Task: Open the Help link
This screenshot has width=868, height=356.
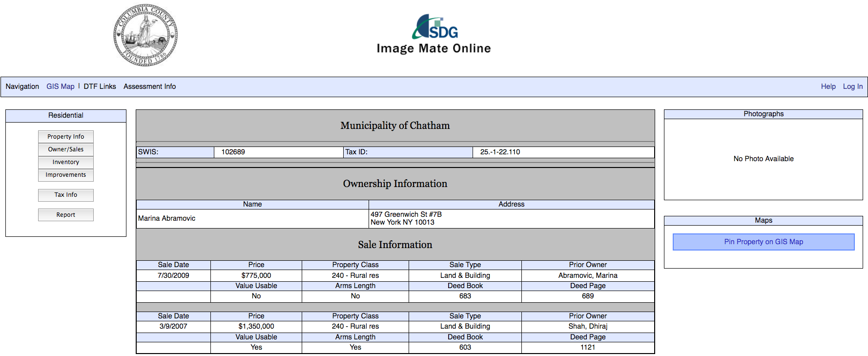Action: coord(828,86)
